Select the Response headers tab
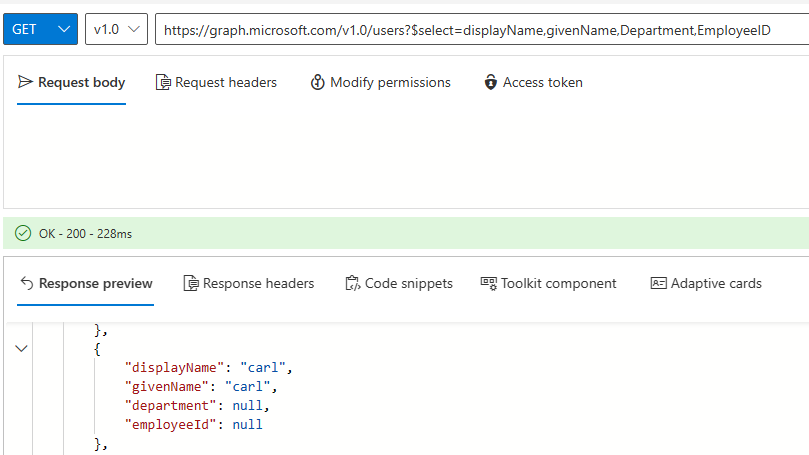The width and height of the screenshot is (809, 455). click(249, 284)
